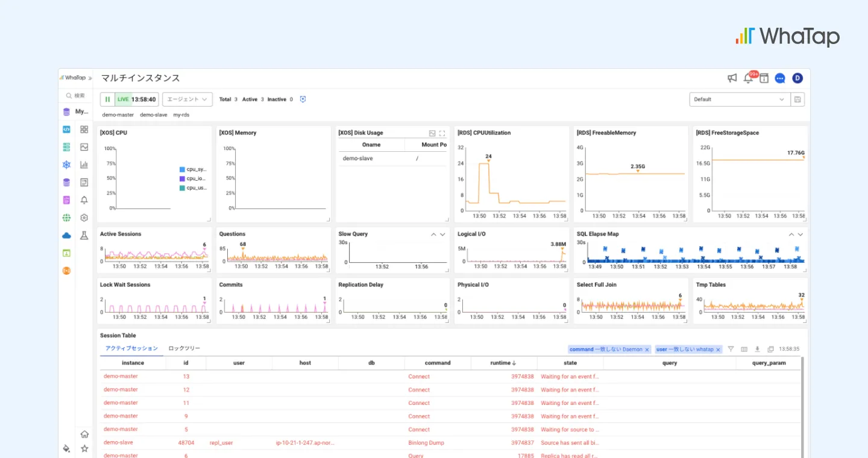Expand Disk Usage panel to fullscreen
Screen dimensions: 868x458
[x=442, y=133]
